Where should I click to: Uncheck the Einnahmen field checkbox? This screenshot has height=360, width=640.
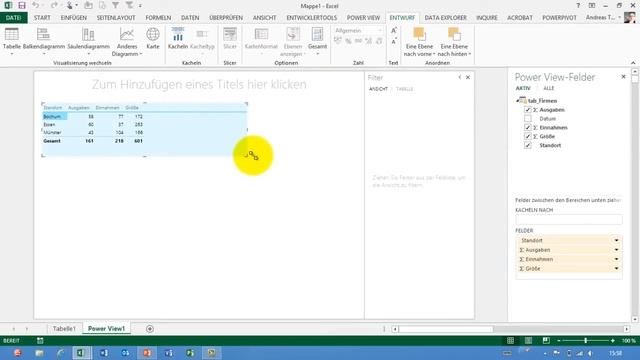tap(528, 128)
